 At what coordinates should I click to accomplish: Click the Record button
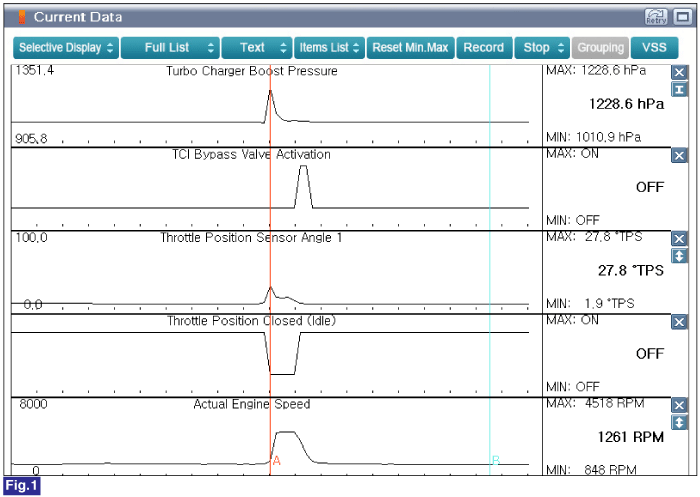[x=484, y=48]
